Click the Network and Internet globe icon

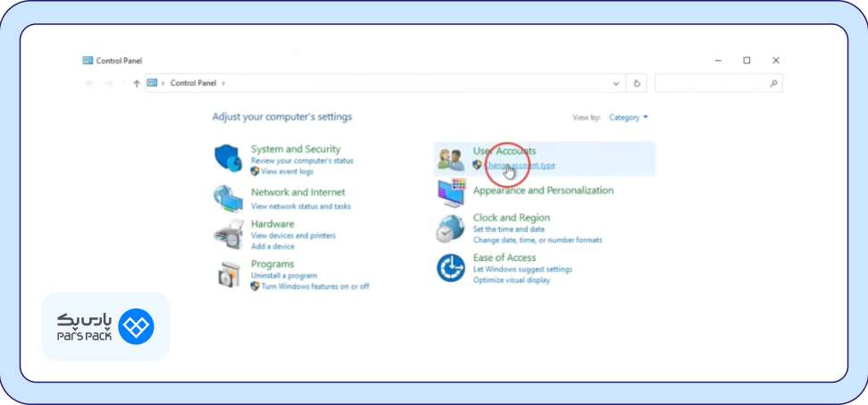coord(228,198)
